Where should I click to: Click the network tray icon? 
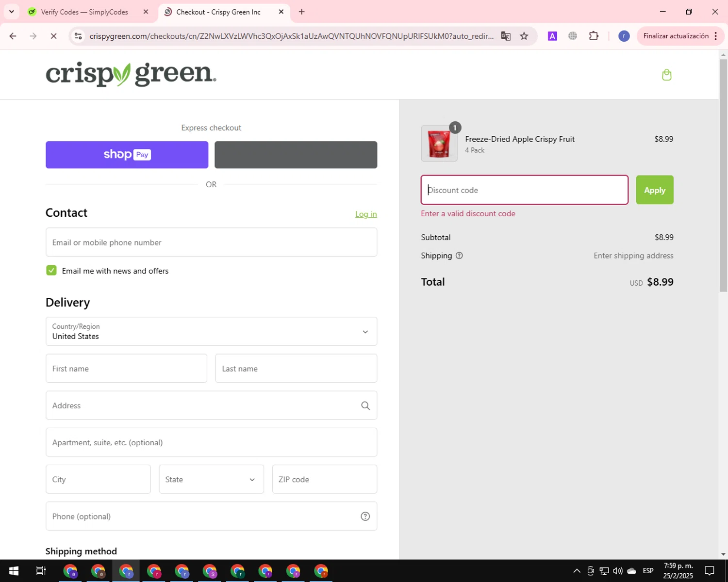(x=604, y=571)
